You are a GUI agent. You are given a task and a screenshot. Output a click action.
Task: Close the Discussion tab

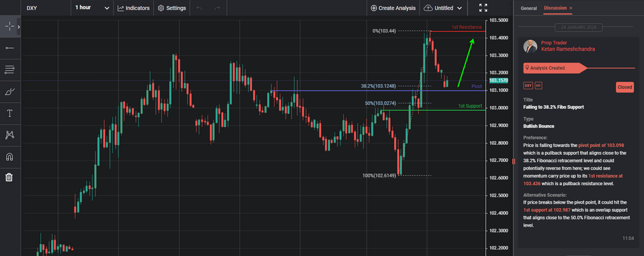click(571, 8)
